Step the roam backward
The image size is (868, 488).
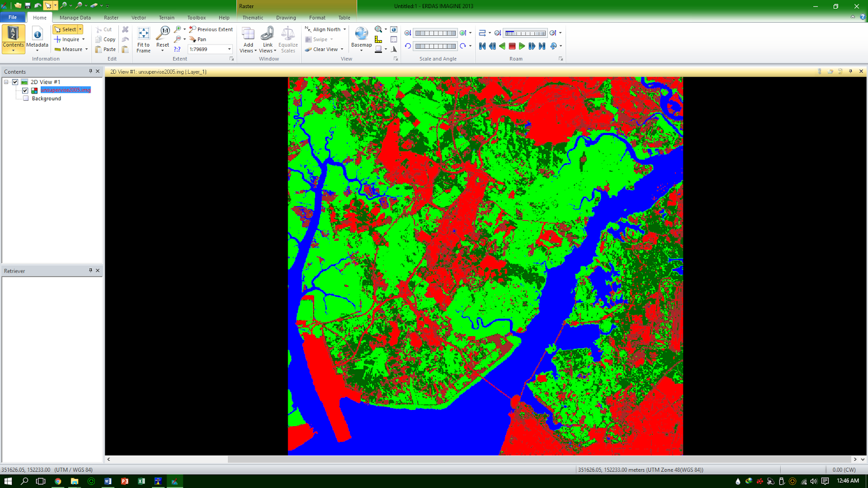(492, 46)
